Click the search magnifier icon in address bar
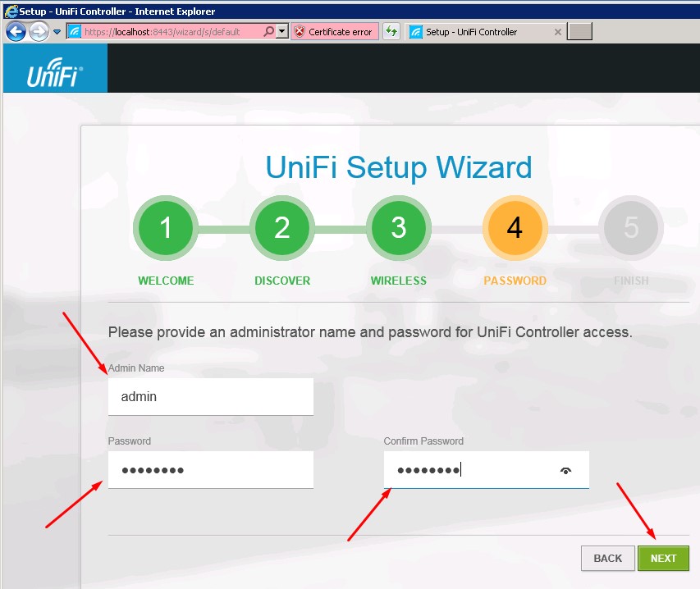Viewport: 700px width, 589px height. point(268,31)
